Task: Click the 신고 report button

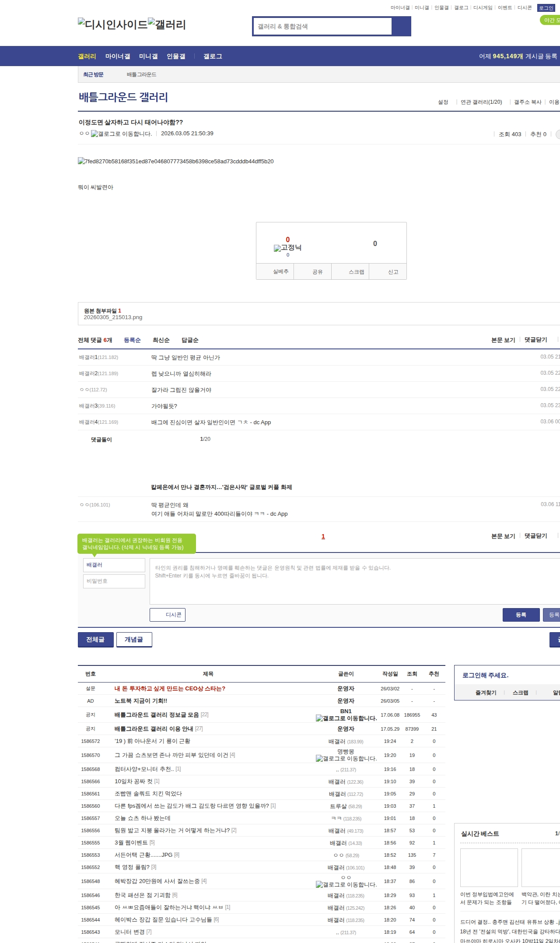Action: click(x=393, y=272)
